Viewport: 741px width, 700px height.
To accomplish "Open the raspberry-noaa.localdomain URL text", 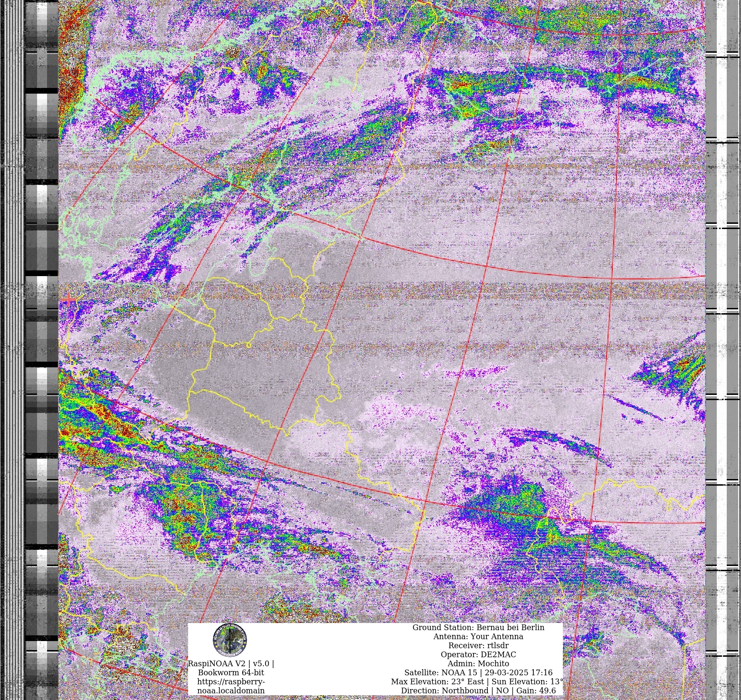I will tap(231, 686).
